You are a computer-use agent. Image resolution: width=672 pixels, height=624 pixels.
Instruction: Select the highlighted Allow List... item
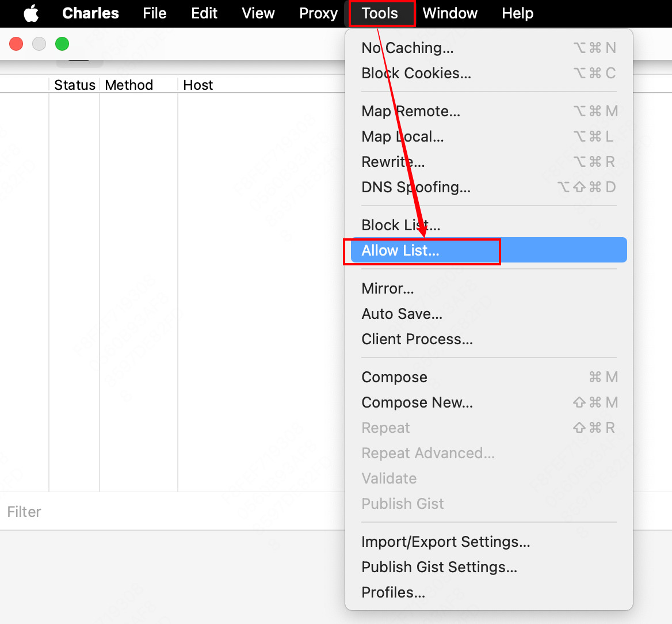488,250
